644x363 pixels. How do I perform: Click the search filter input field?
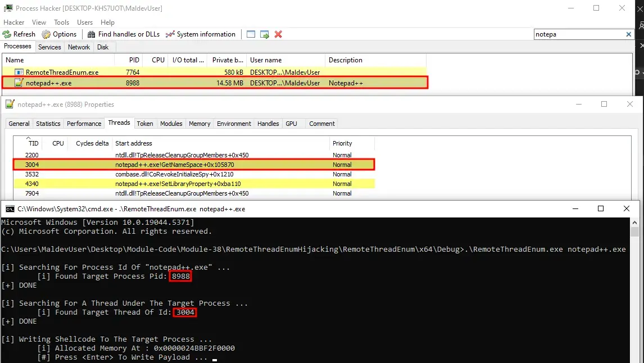[x=578, y=34]
